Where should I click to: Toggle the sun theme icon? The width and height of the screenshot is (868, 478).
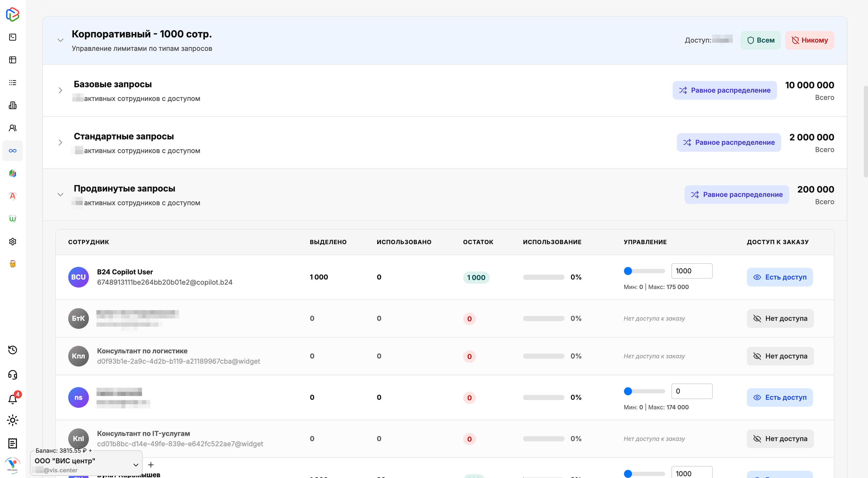[13, 420]
